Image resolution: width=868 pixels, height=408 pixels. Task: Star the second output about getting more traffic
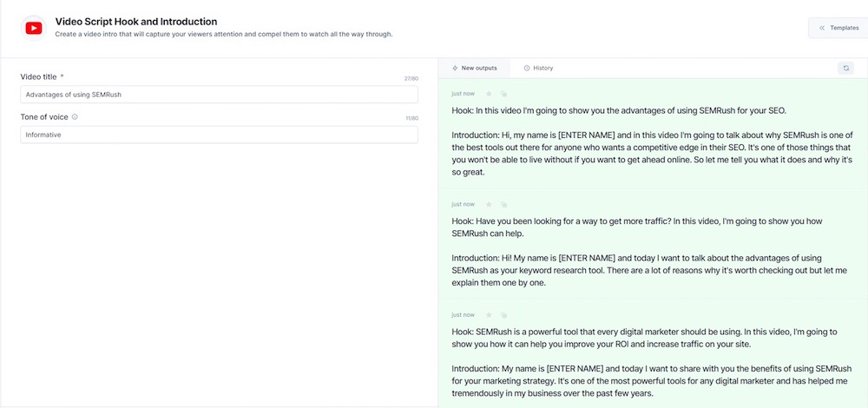point(488,204)
